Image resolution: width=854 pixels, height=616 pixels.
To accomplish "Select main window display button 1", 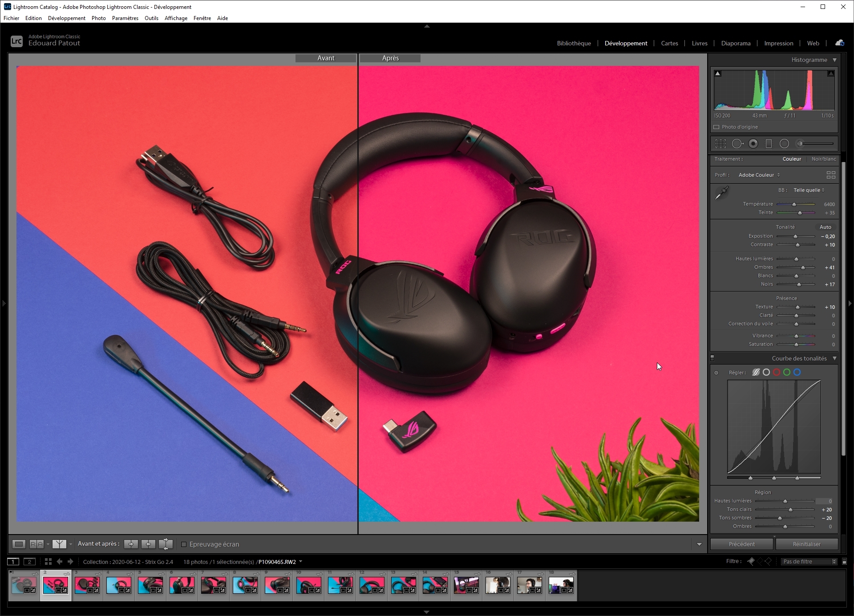I will click(13, 562).
